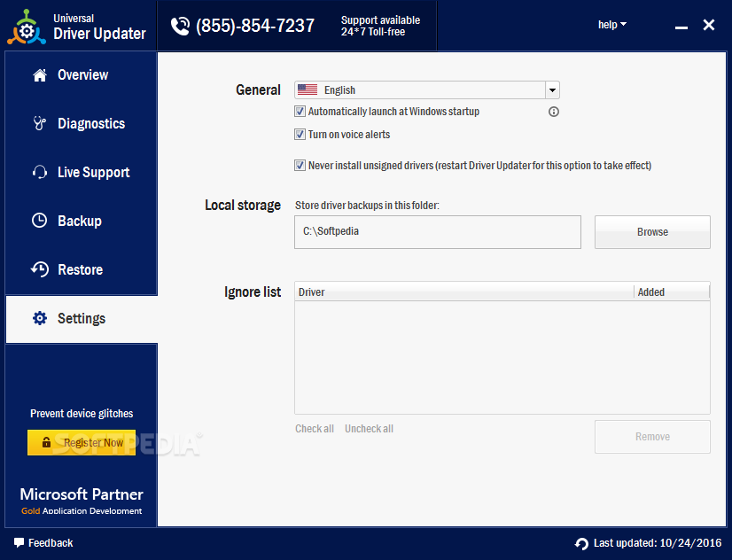The height and width of the screenshot is (560, 732).
Task: Sort ignore list by Added column
Action: [672, 292]
